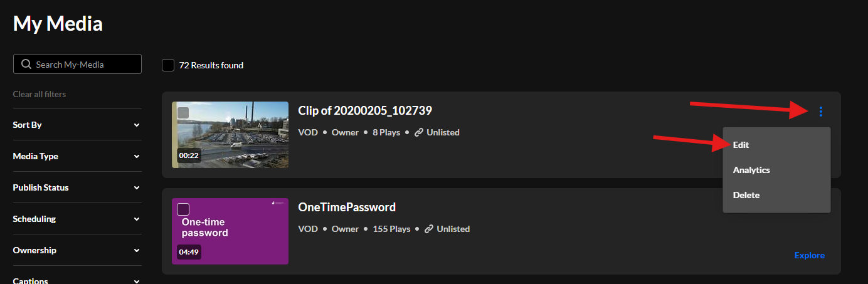Open the OneTimePassword video title
Viewport: 868px width, 284px height.
(347, 208)
